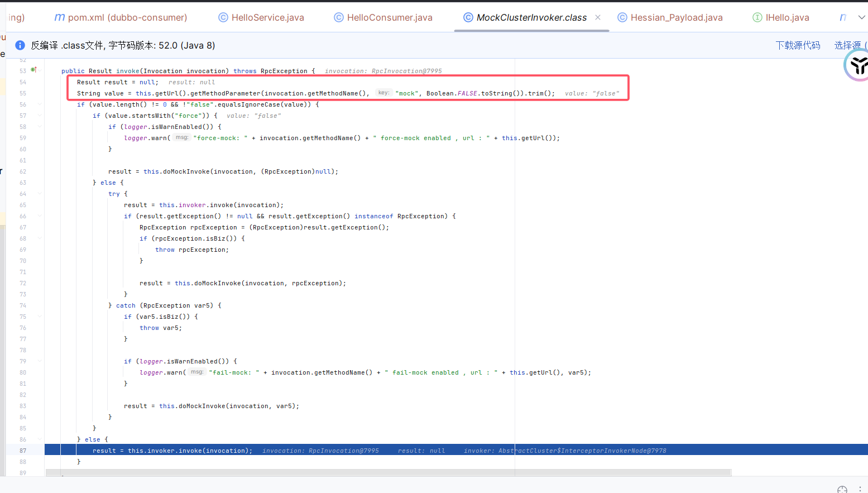Click line number 62 in the gutter
The width and height of the screenshot is (868, 493).
tap(23, 171)
